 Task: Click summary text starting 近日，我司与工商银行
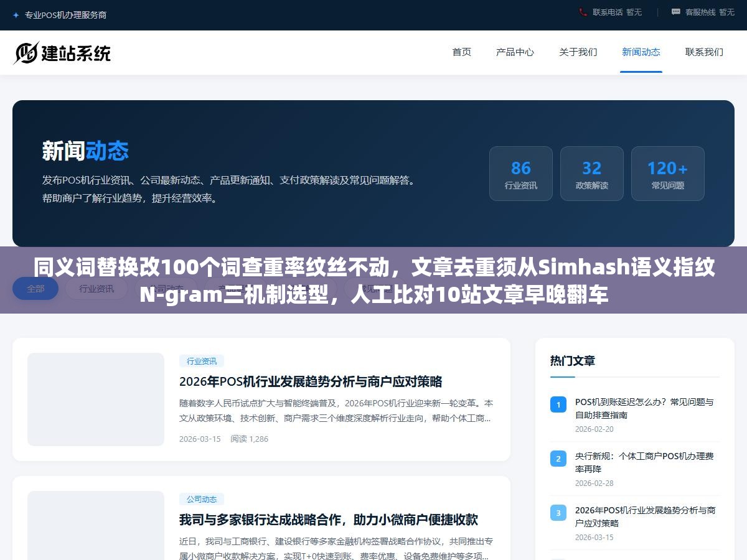click(x=336, y=549)
